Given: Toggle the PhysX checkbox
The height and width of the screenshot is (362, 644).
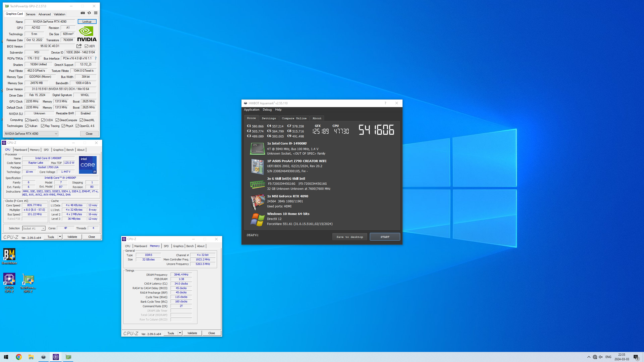Looking at the screenshot, I should click(x=63, y=126).
